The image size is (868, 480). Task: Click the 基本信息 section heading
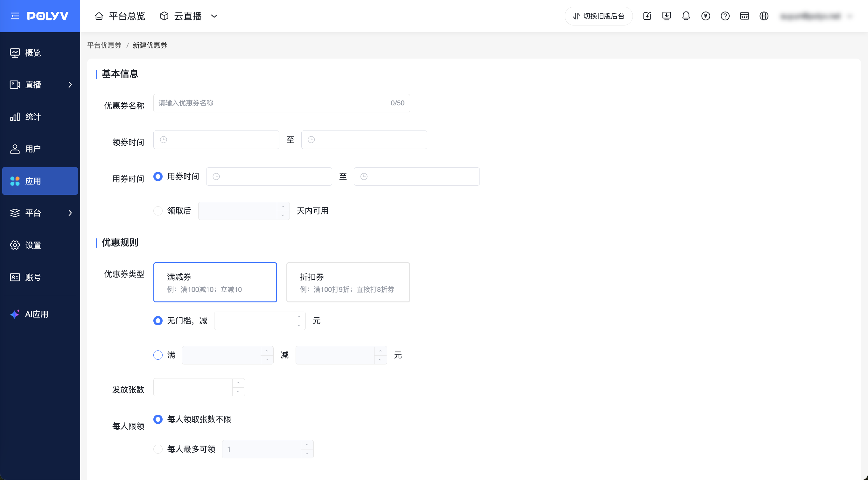(120, 74)
